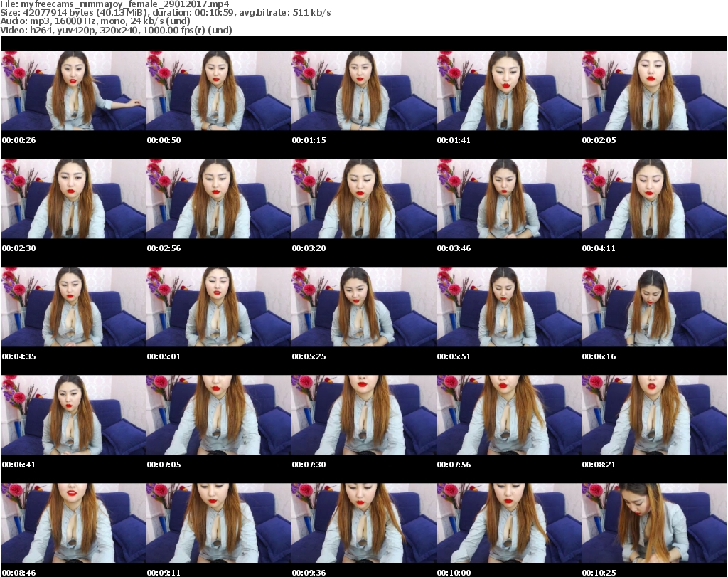The height and width of the screenshot is (577, 728).
Task: Click the 00:01:15 timestamp label
Action: (x=309, y=140)
